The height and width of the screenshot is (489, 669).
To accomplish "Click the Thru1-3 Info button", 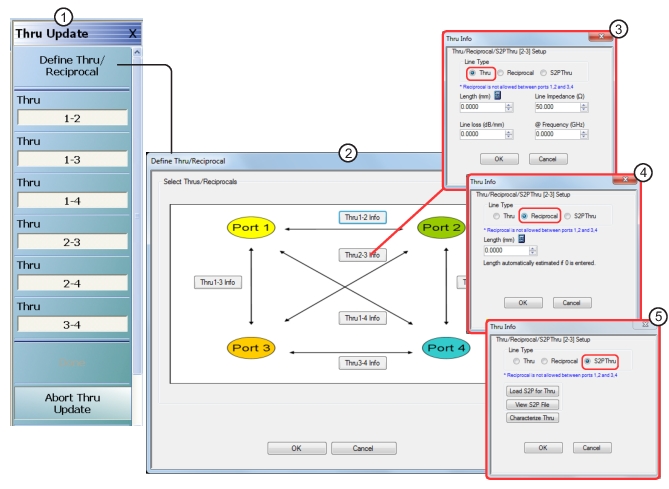I will 218,282.
